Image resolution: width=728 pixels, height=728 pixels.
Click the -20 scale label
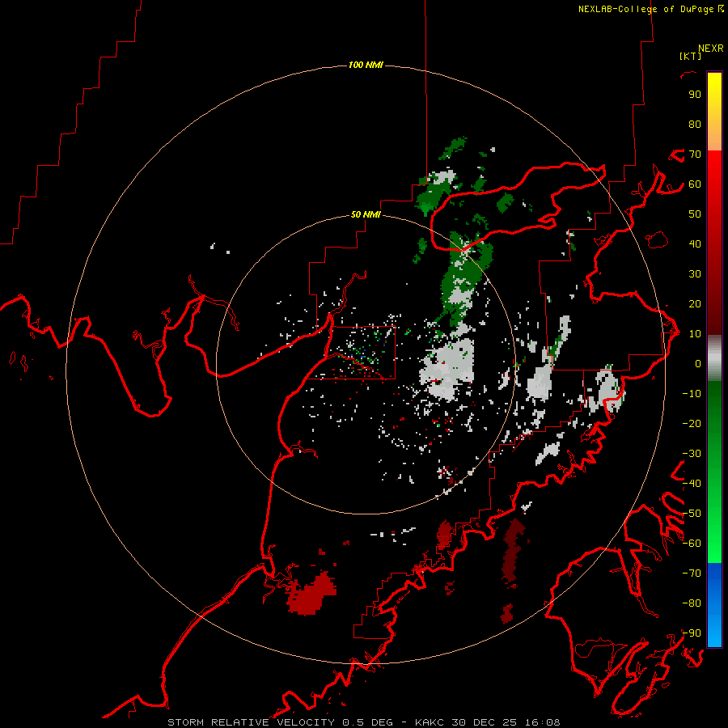[692, 424]
